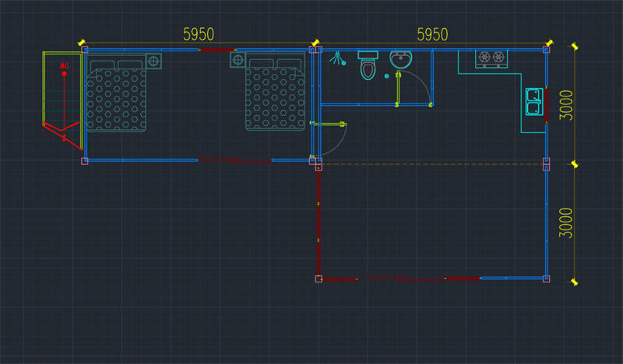Select the upper 3000 dimension text

point(566,105)
